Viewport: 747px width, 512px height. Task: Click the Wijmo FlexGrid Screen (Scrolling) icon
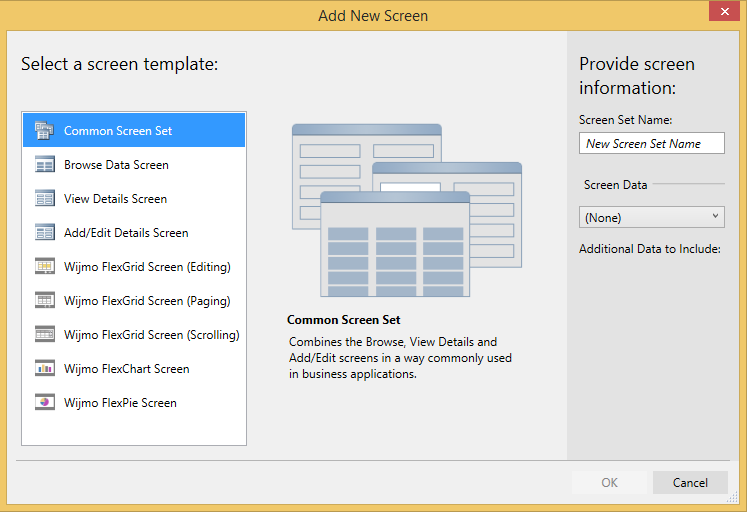coord(44,335)
